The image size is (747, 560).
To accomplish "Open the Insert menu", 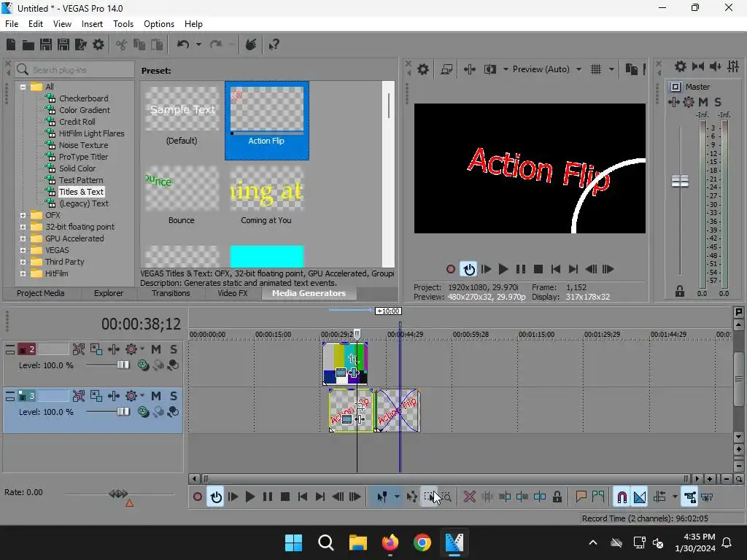I will (x=92, y=24).
